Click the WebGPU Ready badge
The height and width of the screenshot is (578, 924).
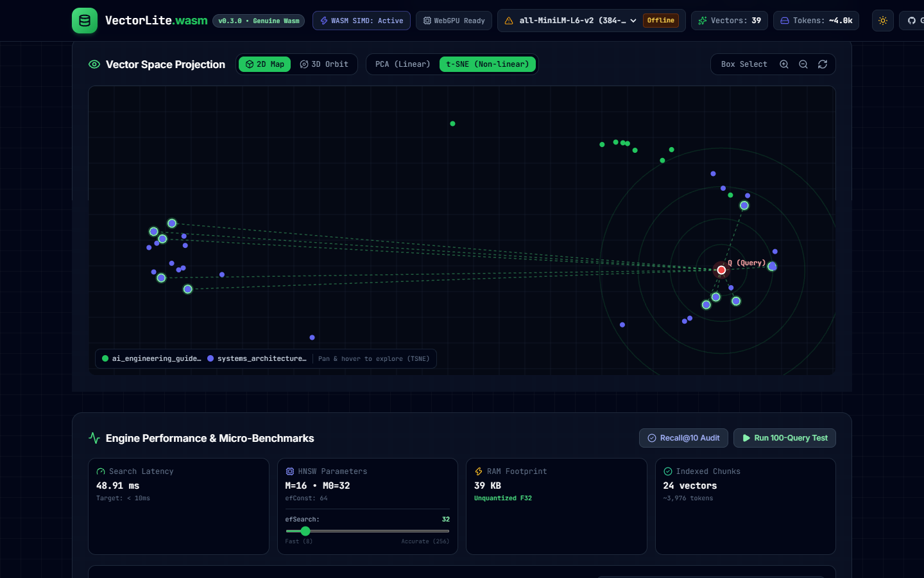pyautogui.click(x=454, y=21)
